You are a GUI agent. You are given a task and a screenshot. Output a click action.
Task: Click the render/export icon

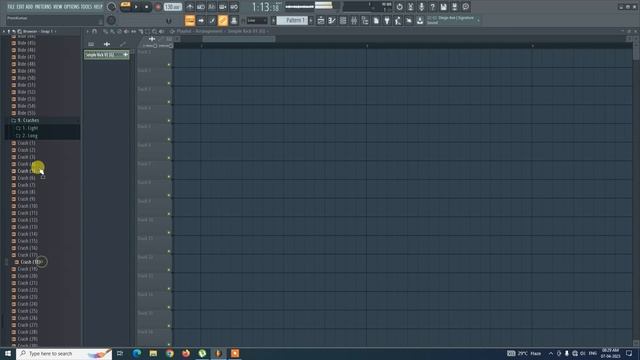pyautogui.click(x=455, y=7)
